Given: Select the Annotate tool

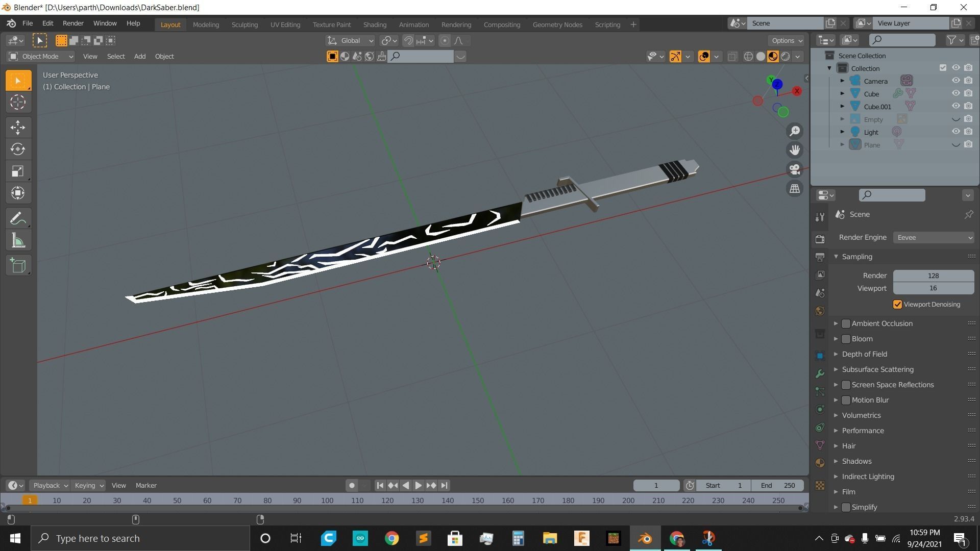Looking at the screenshot, I should pos(18,218).
